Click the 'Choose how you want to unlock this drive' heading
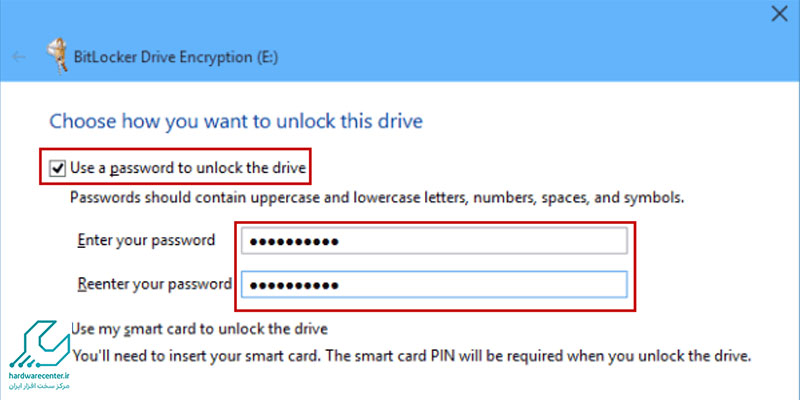 236,122
